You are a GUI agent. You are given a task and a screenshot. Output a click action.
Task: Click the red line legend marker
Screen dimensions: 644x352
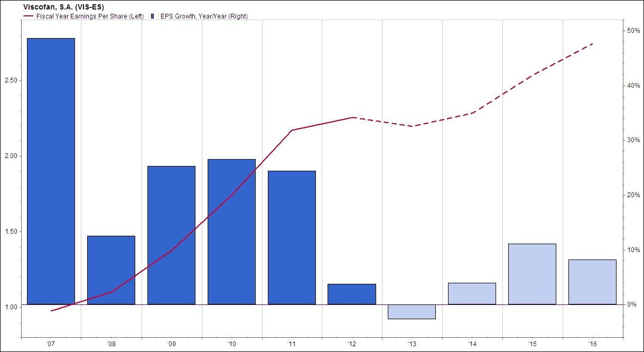click(x=29, y=16)
